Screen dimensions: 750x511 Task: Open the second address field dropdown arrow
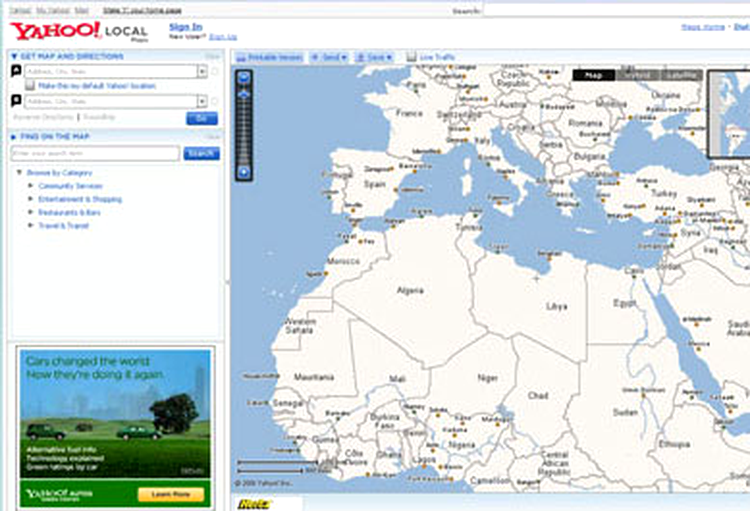point(202,101)
